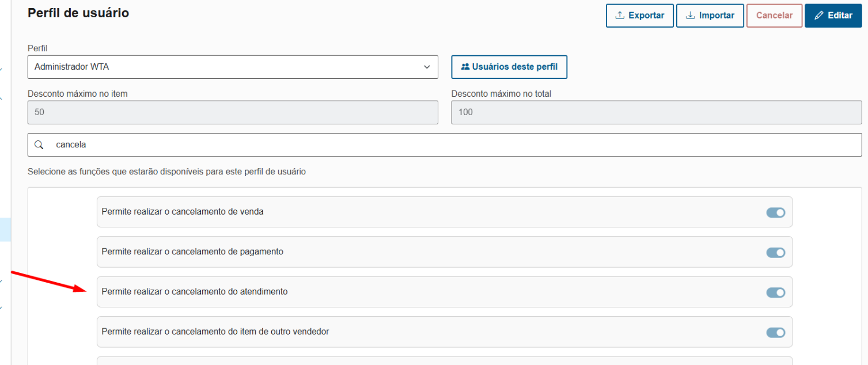Viewport: 868px width, 365px height.
Task: Click the "cancelamento do atendimento" row label
Action: click(195, 292)
